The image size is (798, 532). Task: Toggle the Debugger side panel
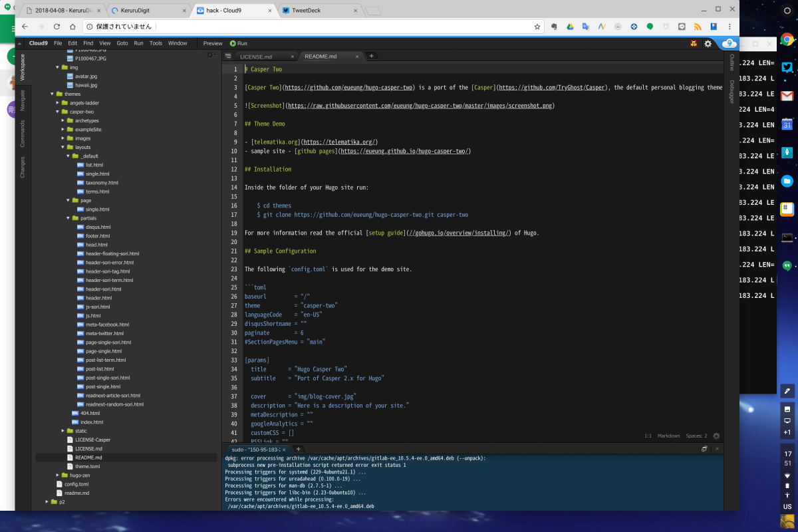pos(731,92)
